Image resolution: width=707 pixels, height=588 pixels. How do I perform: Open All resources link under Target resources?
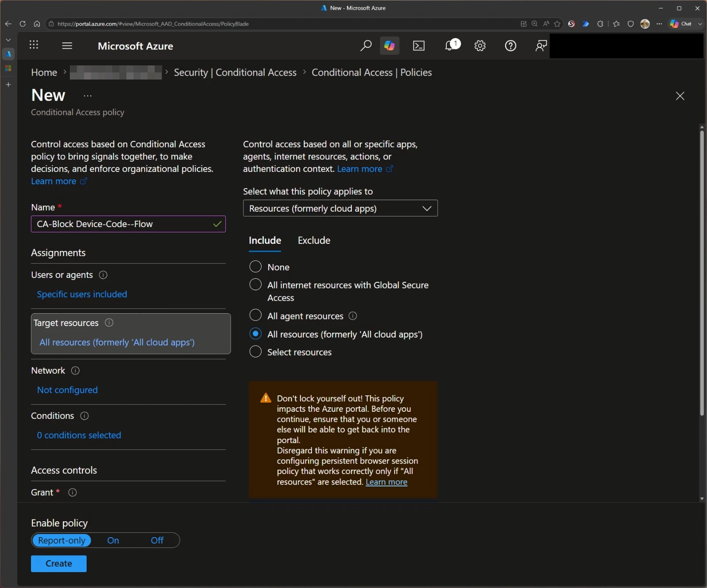(x=117, y=342)
